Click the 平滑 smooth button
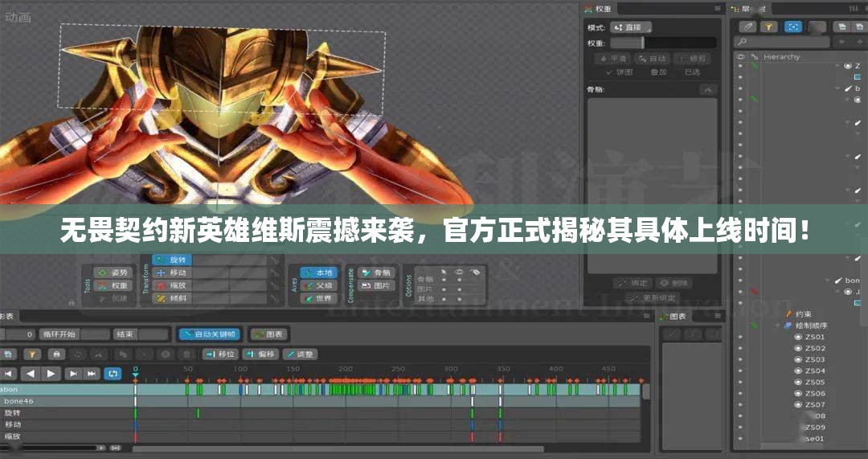 coord(612,59)
